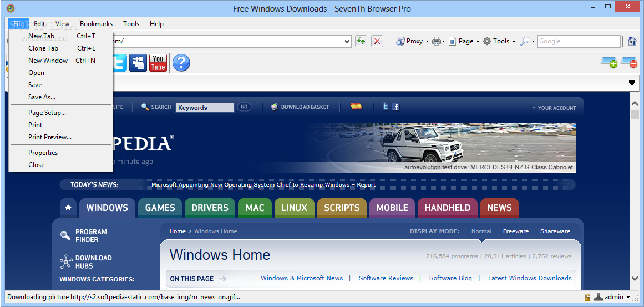Open the tab list black triangle dropdown
The image size is (644, 307).
[632, 83]
